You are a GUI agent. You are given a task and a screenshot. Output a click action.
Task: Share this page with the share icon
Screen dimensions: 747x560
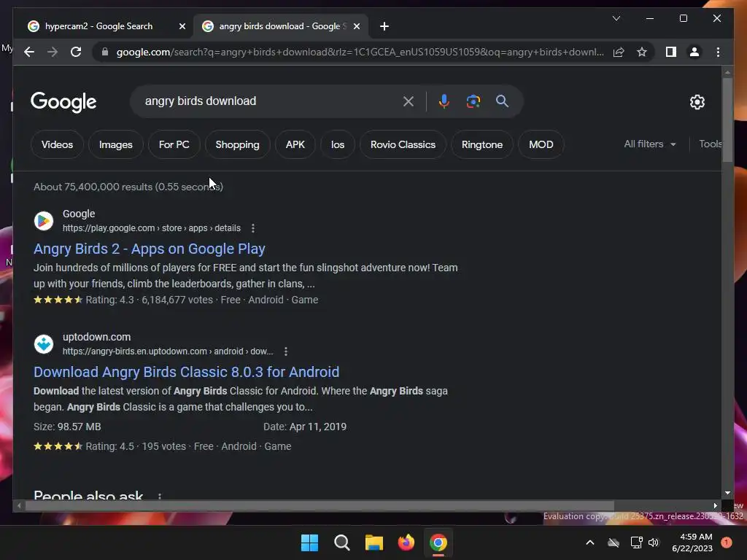click(619, 52)
